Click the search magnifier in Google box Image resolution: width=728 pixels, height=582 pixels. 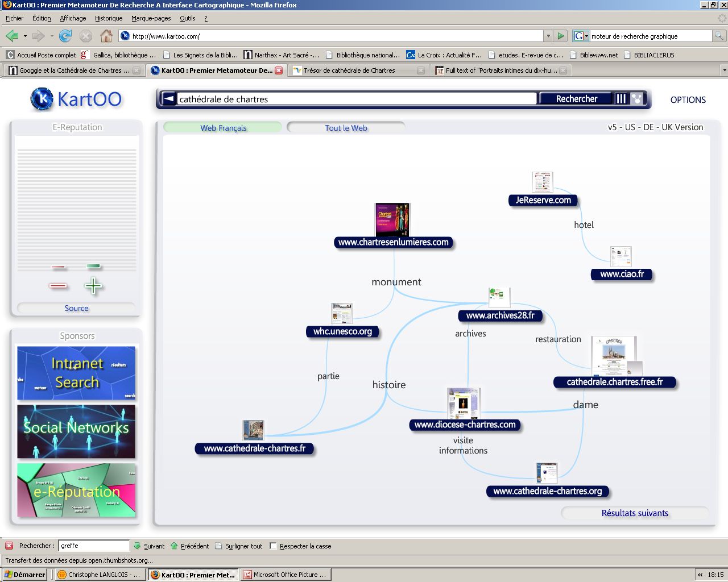click(x=719, y=36)
